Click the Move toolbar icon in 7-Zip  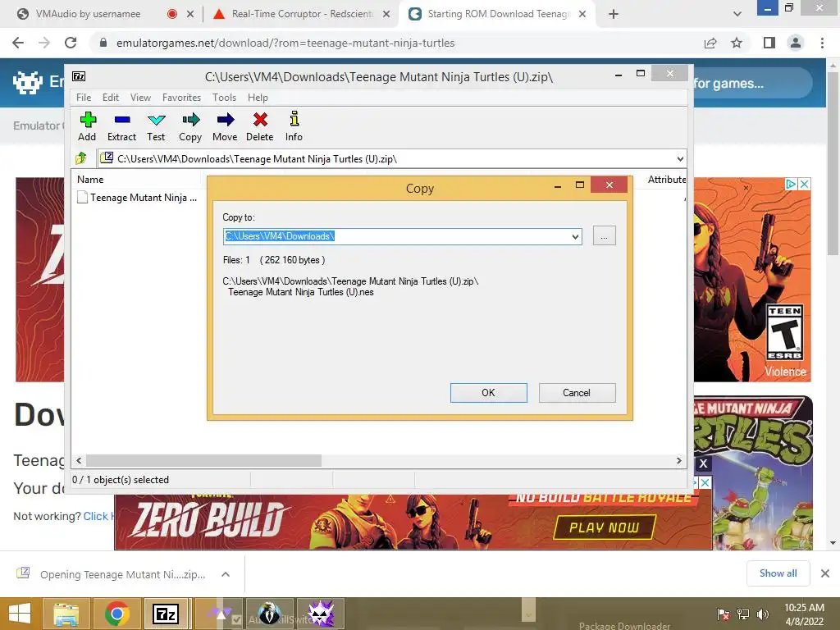pyautogui.click(x=225, y=126)
